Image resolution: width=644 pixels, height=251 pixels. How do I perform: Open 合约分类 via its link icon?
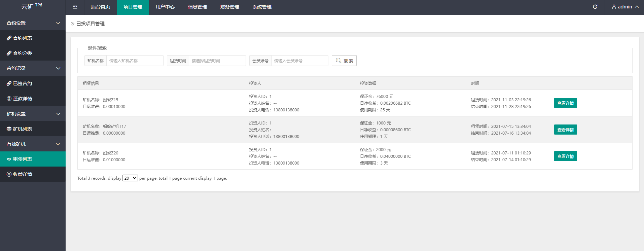coord(9,53)
